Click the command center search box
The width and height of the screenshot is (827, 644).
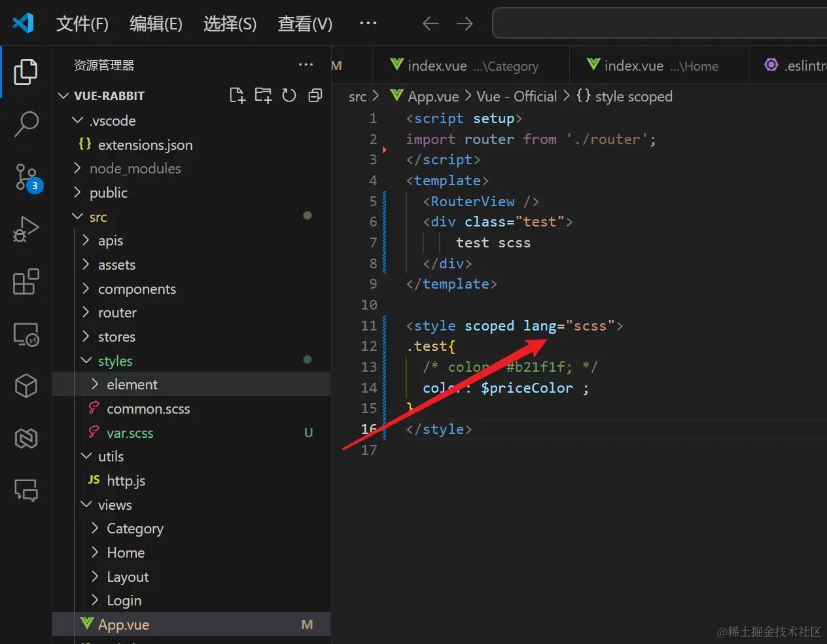click(x=660, y=24)
